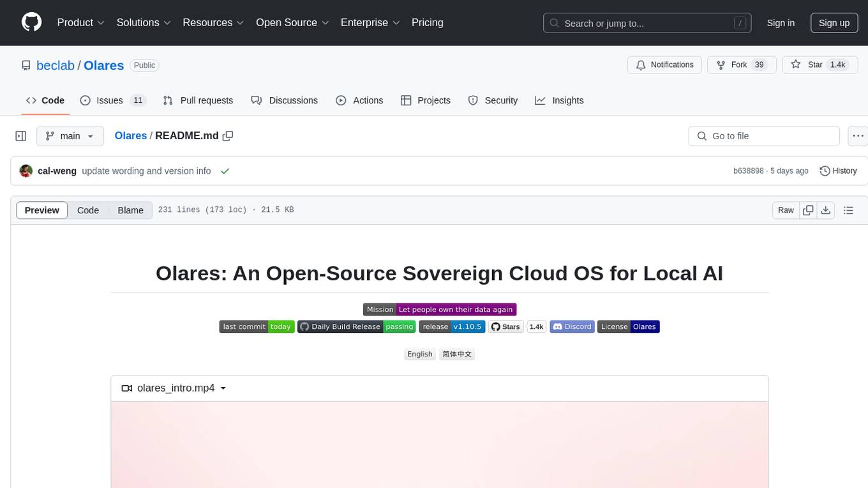
Task: Open the Pull requests tab
Action: pyautogui.click(x=198, y=100)
